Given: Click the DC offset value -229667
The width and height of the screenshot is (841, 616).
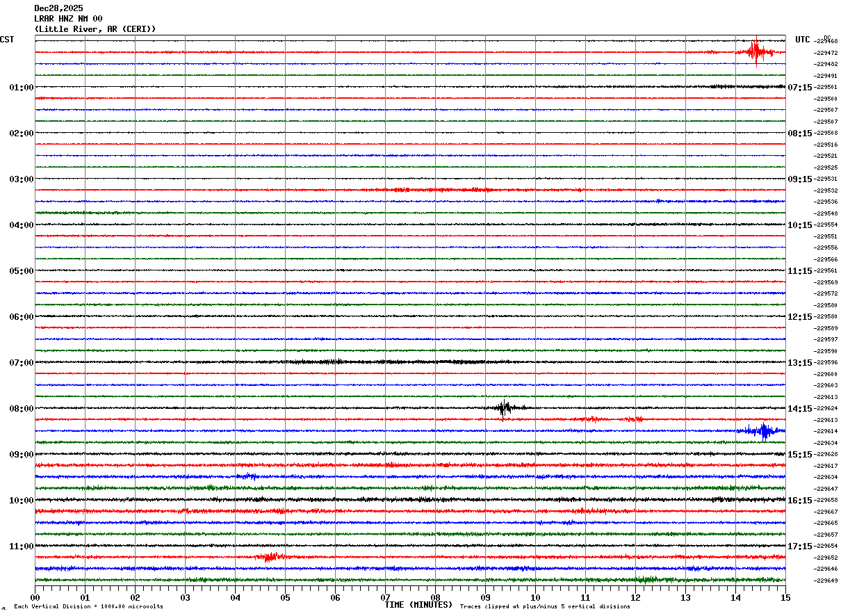Looking at the screenshot, I should tap(825, 512).
